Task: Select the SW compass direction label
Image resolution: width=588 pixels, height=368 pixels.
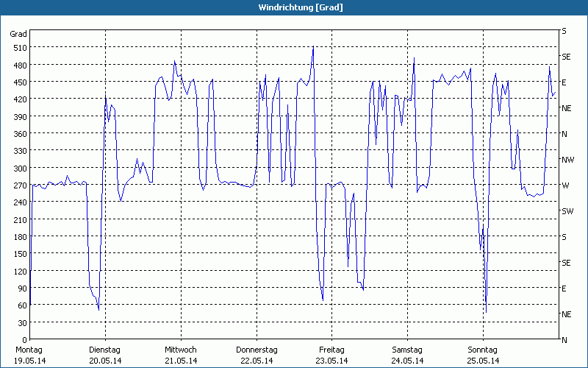Action: click(x=567, y=211)
